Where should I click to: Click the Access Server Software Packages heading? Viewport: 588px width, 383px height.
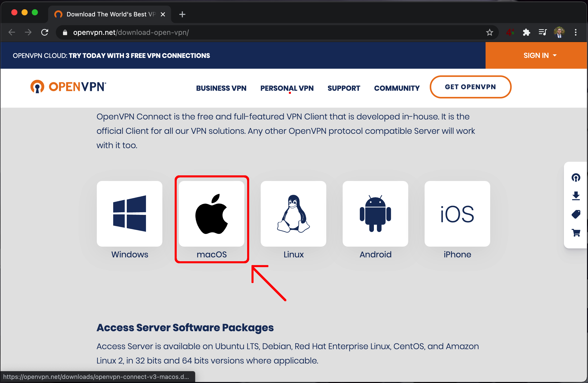185,328
